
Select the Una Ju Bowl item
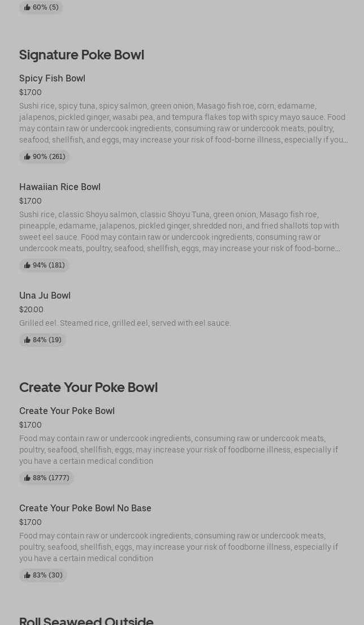tap(45, 295)
